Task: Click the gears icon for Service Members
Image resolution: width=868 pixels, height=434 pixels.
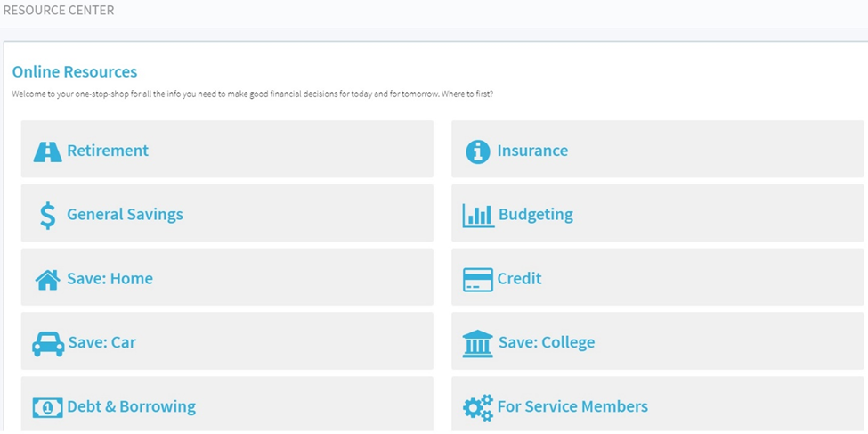Action: click(478, 407)
